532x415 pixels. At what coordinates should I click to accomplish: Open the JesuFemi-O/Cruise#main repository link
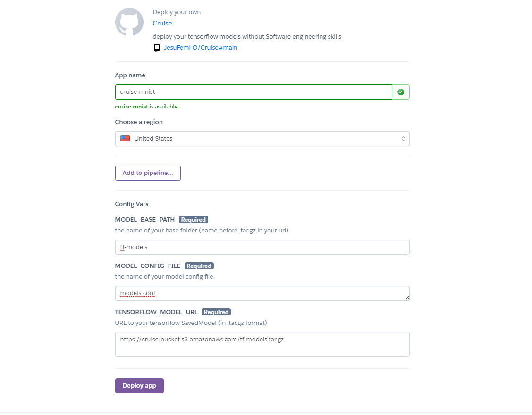(x=201, y=48)
